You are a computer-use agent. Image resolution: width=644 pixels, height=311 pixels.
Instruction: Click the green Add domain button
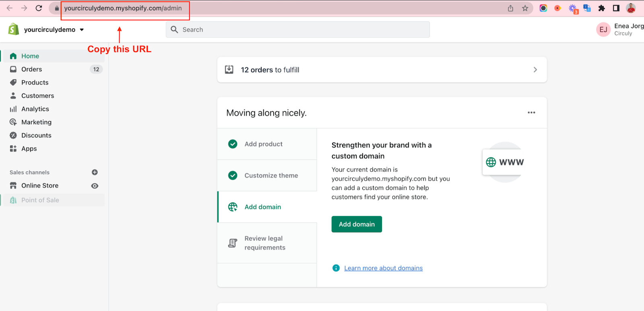tap(357, 224)
